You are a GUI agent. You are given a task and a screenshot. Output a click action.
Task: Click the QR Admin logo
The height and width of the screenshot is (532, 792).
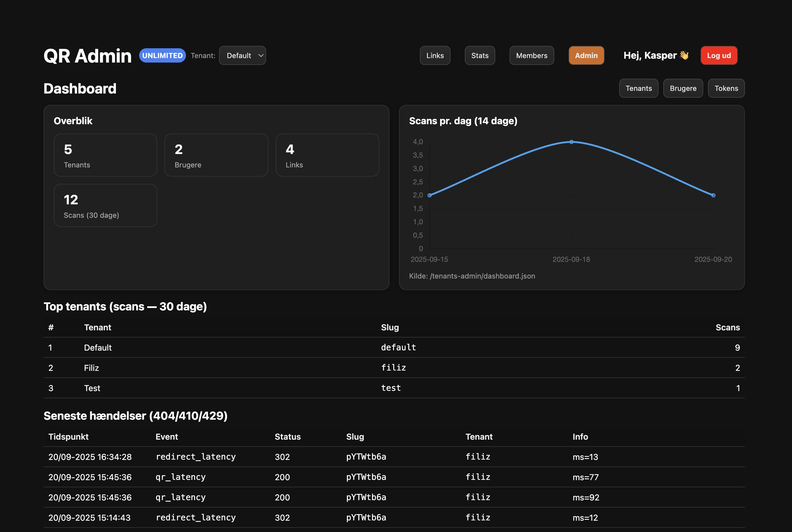[87, 55]
